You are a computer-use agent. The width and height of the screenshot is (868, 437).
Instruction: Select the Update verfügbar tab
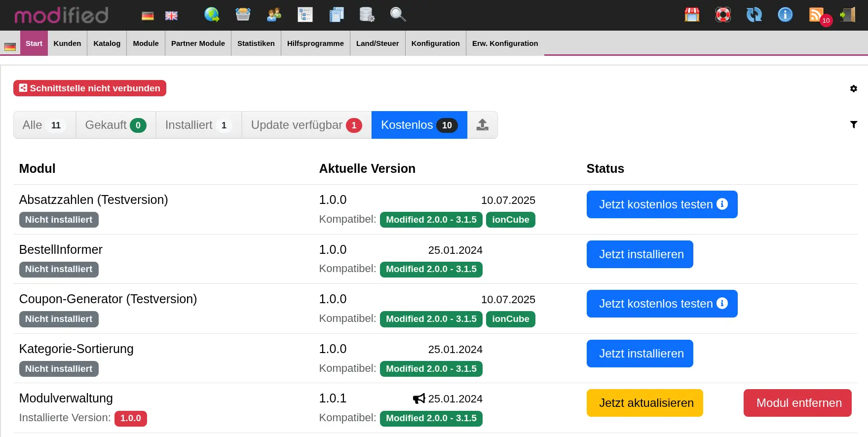click(x=306, y=125)
